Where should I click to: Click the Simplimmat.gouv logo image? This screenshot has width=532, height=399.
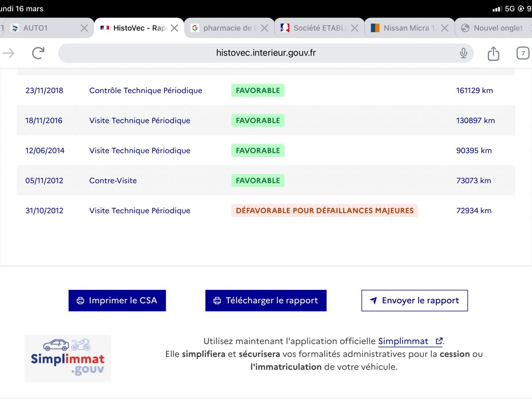[68, 358]
